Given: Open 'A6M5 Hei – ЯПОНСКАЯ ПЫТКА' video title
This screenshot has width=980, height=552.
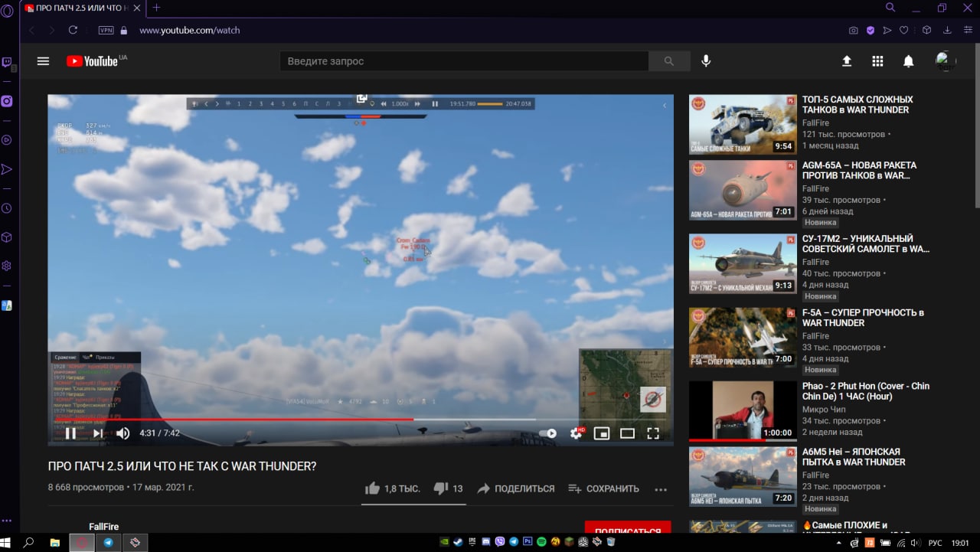Looking at the screenshot, I should [854, 457].
